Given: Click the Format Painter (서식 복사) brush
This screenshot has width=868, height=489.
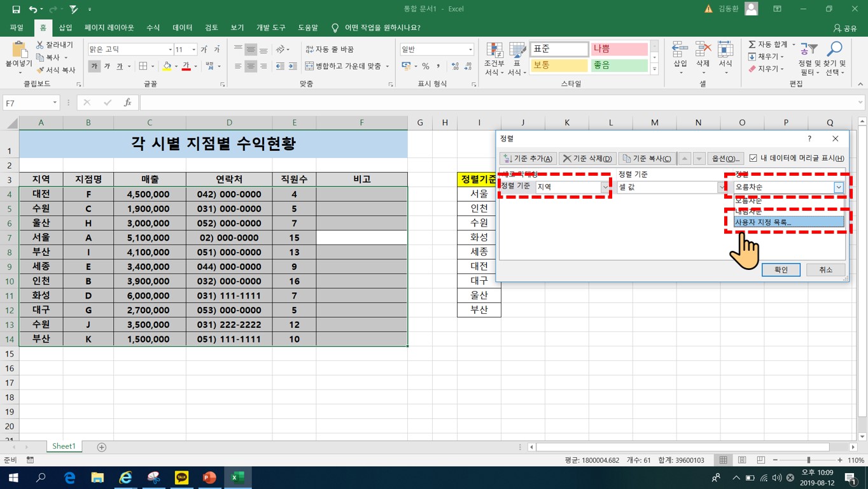Looking at the screenshot, I should point(39,69).
